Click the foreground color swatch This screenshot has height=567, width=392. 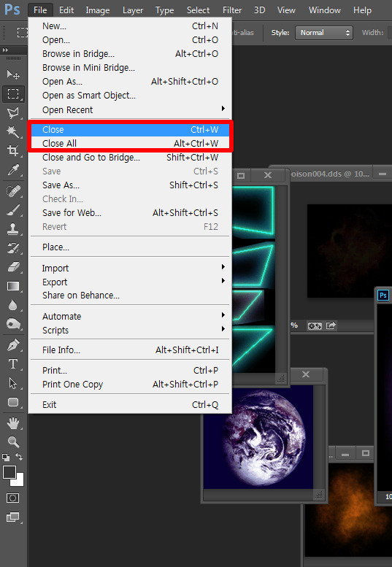[9, 472]
